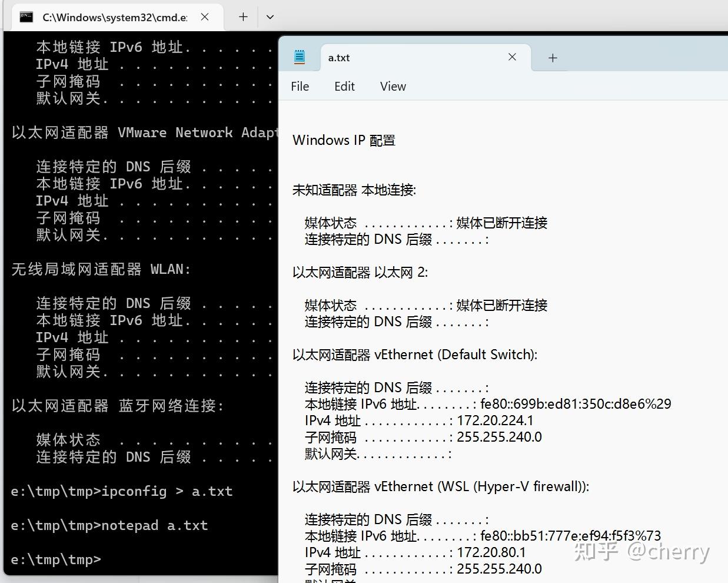Click the 'notepad a.txt' command line
The image size is (728, 583).
click(x=155, y=525)
